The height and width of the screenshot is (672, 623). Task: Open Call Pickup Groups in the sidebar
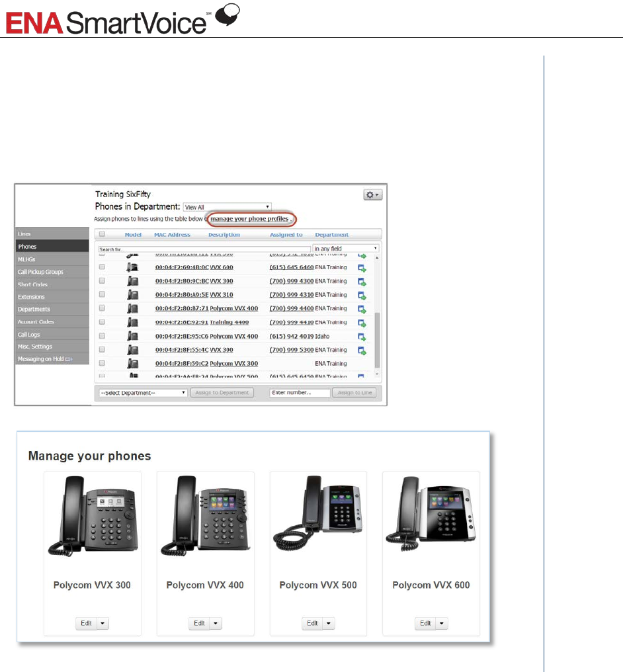point(52,272)
